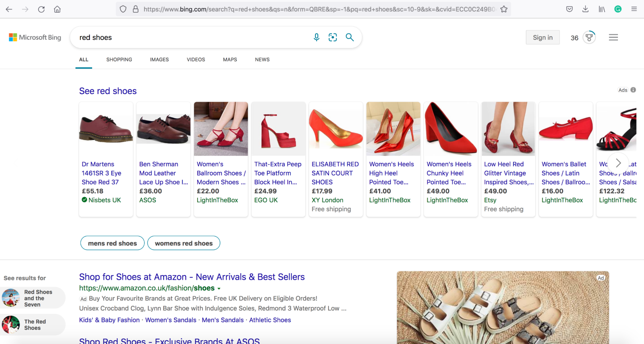Image resolution: width=644 pixels, height=344 pixels.
Task: View site security via padlock icon
Action: click(x=136, y=9)
